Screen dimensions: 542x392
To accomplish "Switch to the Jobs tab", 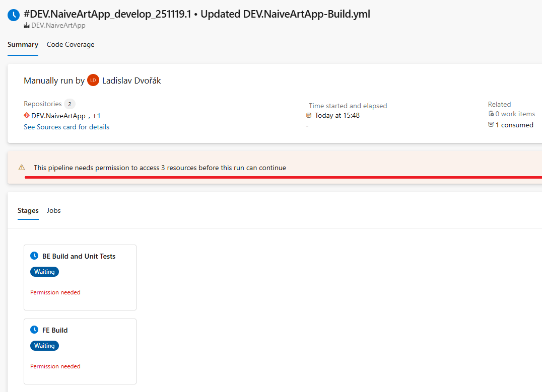I will [53, 211].
